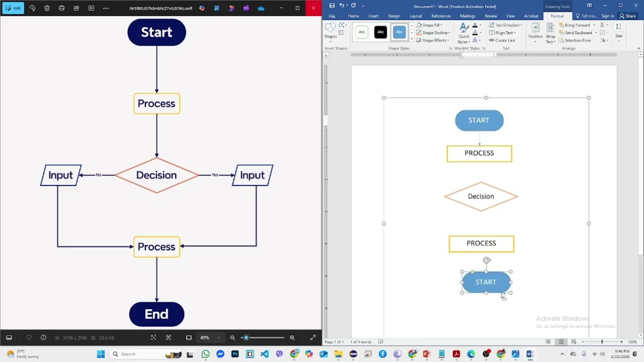Screen dimensions: 644x362
Task: Zoom in with Photos magnifier plus
Action: (292, 338)
